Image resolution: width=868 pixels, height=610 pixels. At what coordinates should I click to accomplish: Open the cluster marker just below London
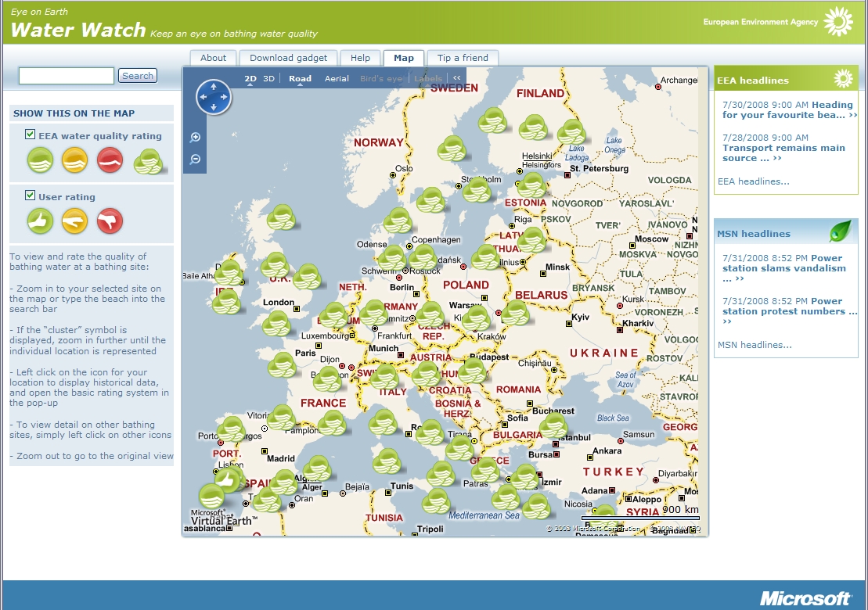point(276,323)
